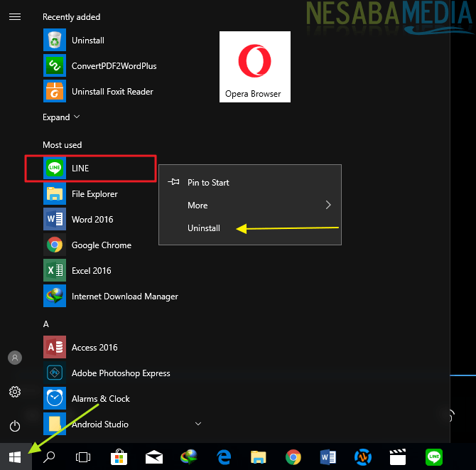Launch ConvertPDF2WordPlus icon in Recently added
The height and width of the screenshot is (470, 476).
(55, 65)
